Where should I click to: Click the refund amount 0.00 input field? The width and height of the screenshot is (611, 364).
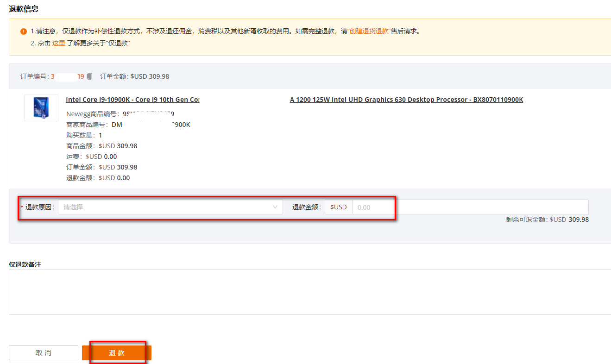click(x=470, y=207)
